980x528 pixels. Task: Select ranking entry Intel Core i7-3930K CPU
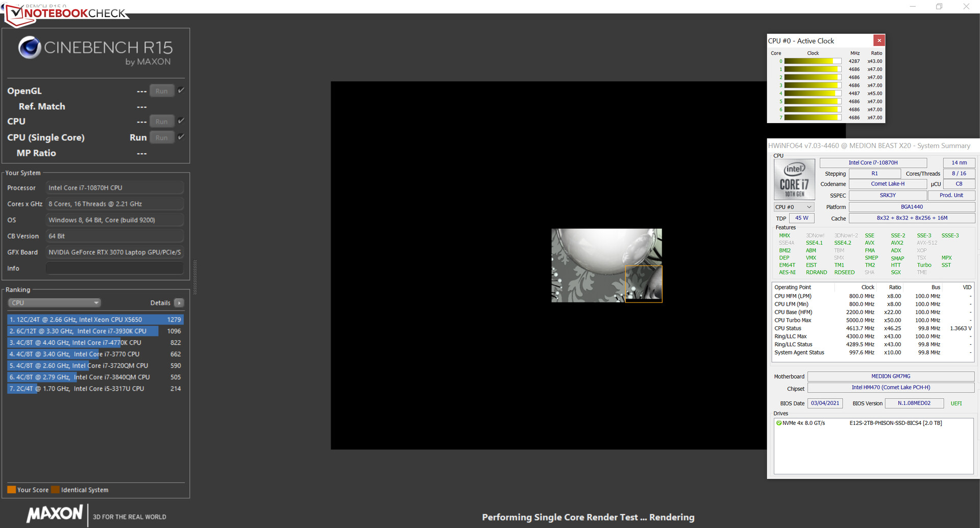[x=95, y=331]
